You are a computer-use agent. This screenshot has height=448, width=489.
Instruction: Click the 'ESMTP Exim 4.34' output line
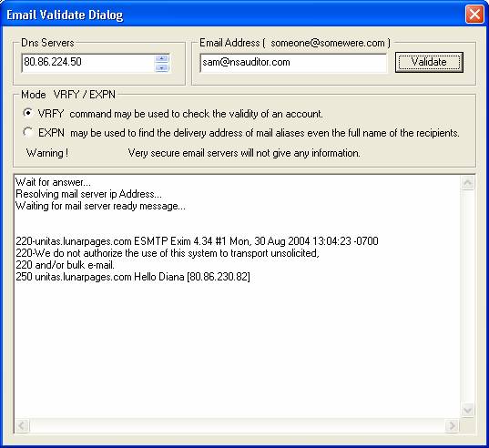[x=197, y=241]
